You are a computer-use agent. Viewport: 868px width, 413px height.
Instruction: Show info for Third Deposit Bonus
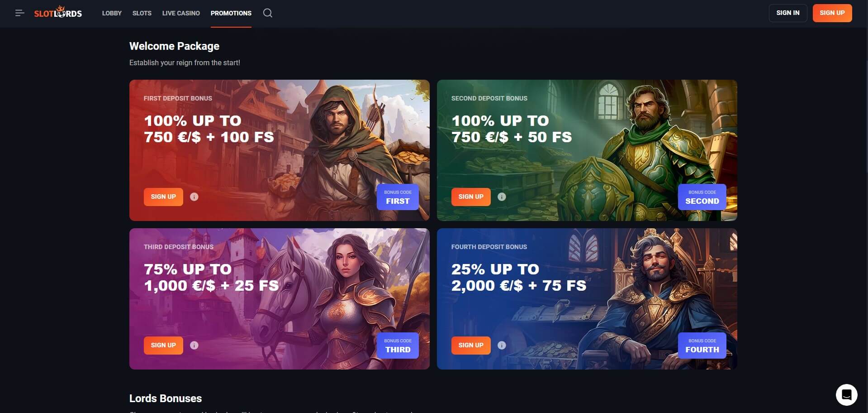(194, 346)
